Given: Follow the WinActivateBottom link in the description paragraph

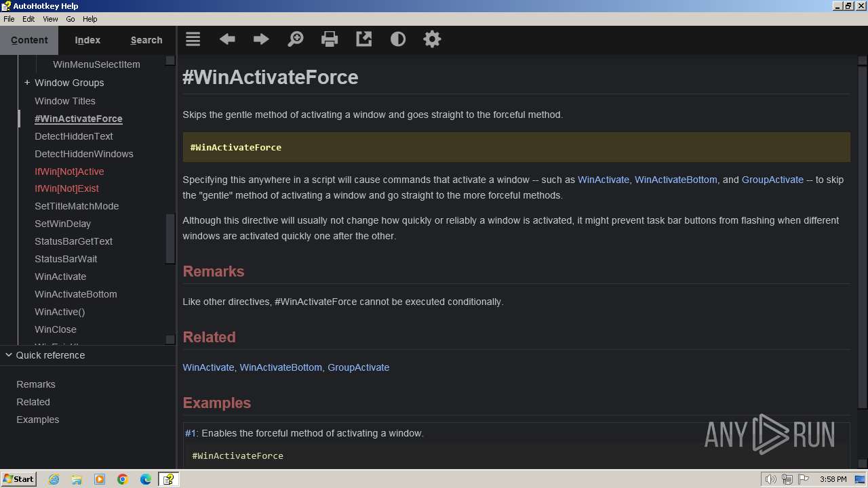Looking at the screenshot, I should coord(676,180).
